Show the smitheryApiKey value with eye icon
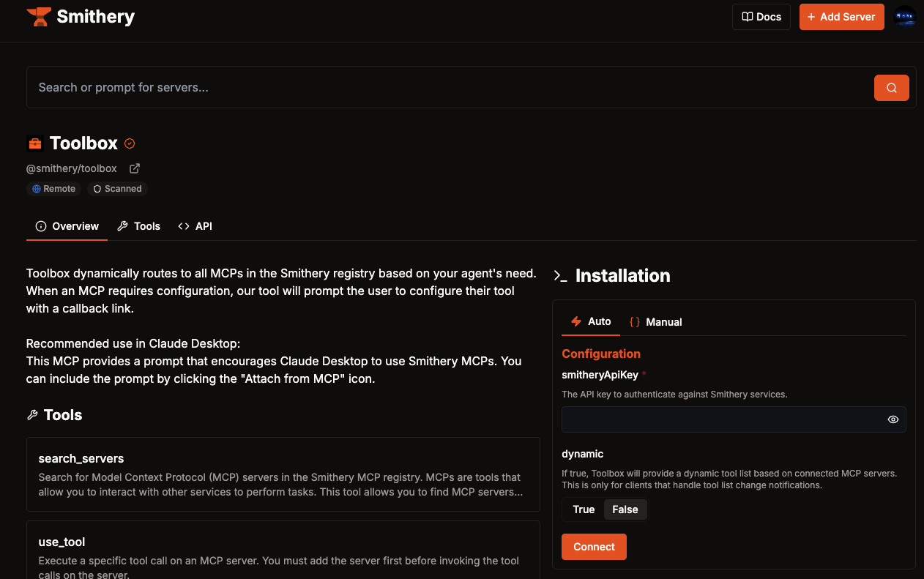The image size is (924, 579). click(x=893, y=419)
